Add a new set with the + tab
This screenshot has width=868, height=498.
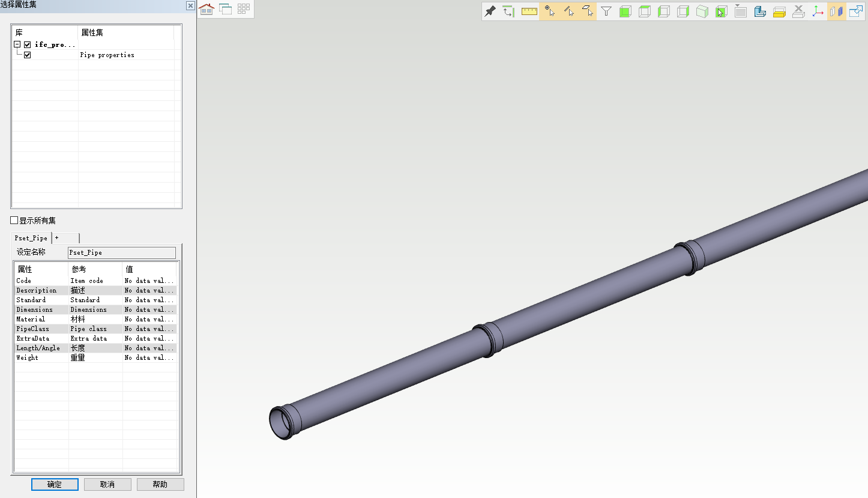[65, 238]
